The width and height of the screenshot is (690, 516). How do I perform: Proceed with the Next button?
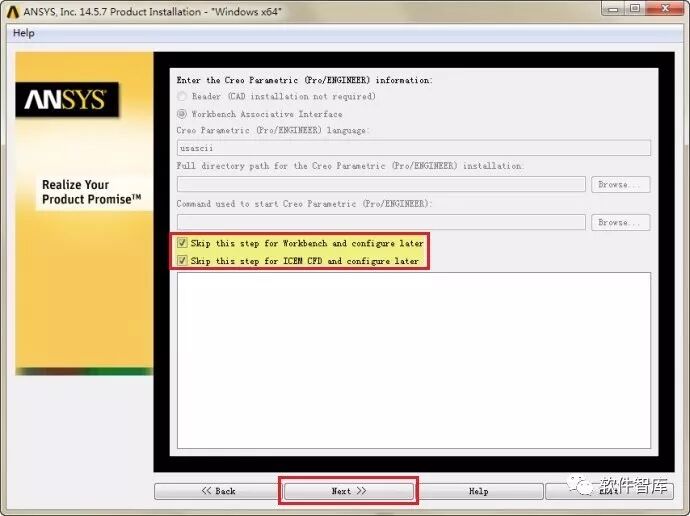pos(349,491)
